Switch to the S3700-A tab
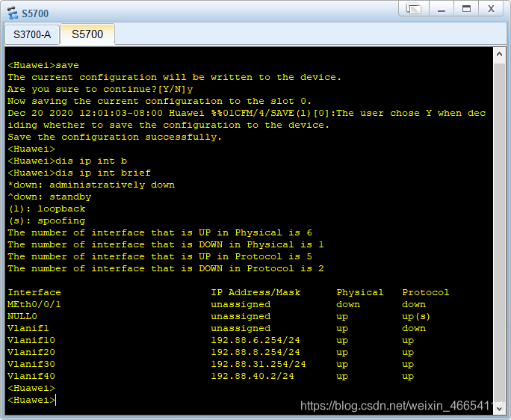Viewport: 511px width, 420px height. (32, 34)
